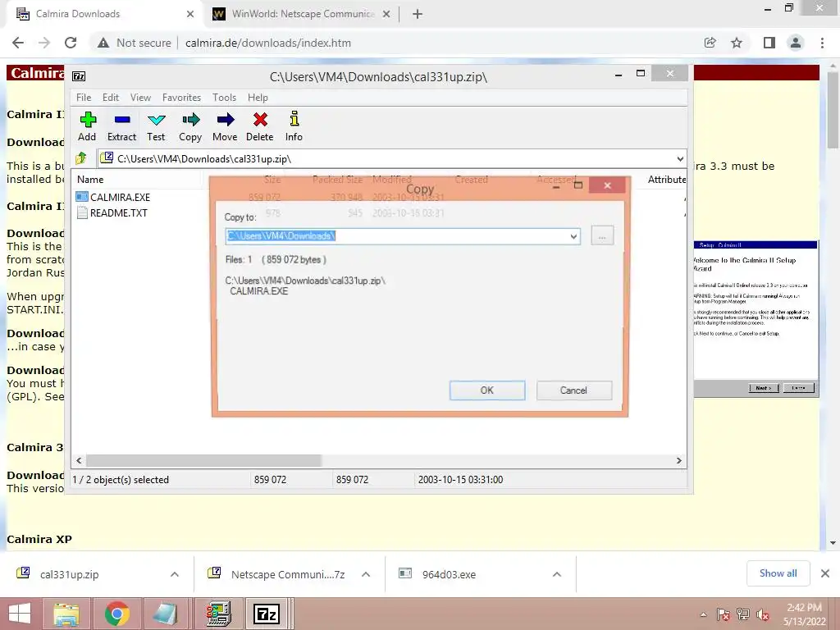The width and height of the screenshot is (840, 630).
Task: Switch to WinWorld Netscape browser tab
Action: tap(303, 14)
